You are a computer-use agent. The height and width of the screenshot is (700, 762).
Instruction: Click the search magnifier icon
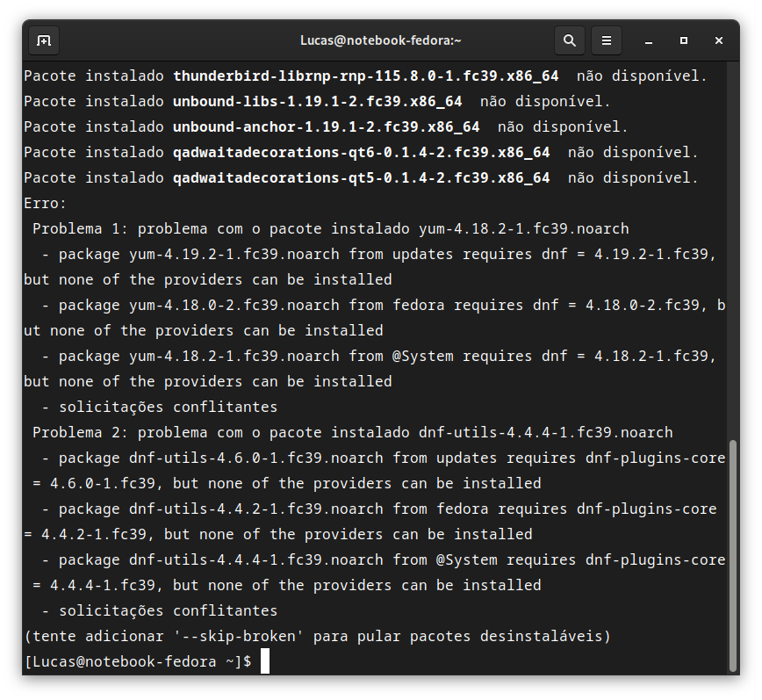click(x=570, y=40)
